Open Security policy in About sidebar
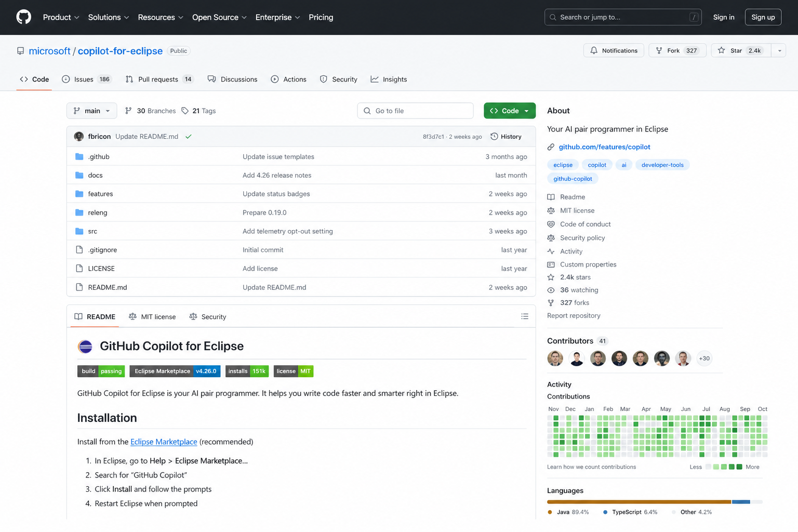Screen dimensions: 798x532 [x=582, y=238]
